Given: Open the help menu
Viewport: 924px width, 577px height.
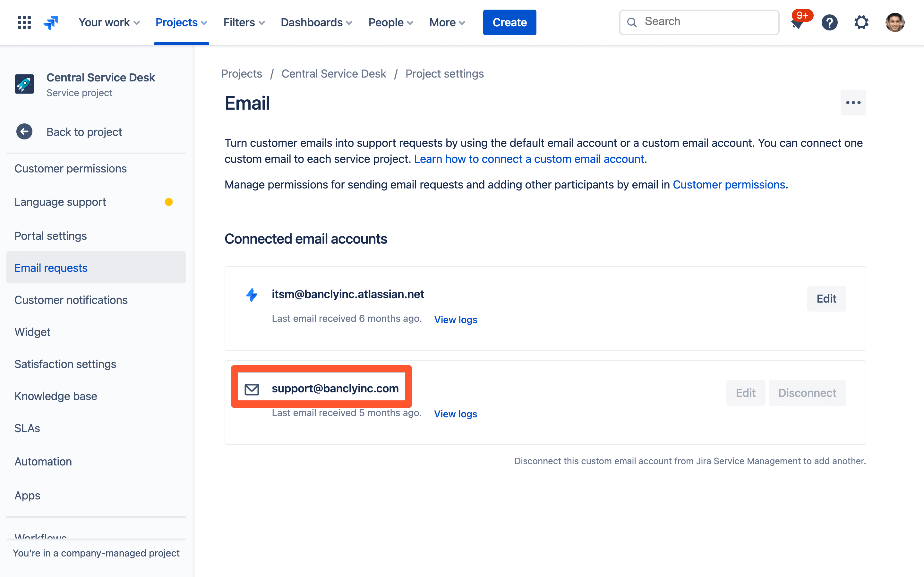Looking at the screenshot, I should (830, 22).
